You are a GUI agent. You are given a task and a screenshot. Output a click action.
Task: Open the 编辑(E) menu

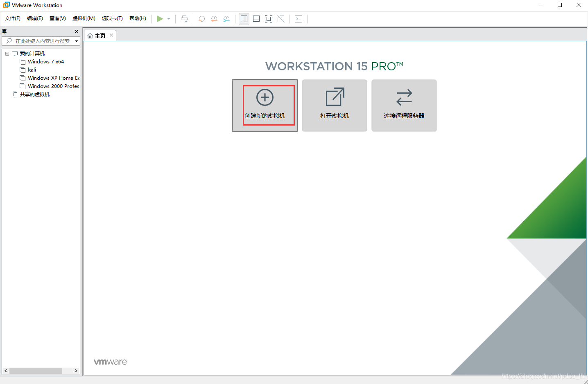click(x=35, y=18)
